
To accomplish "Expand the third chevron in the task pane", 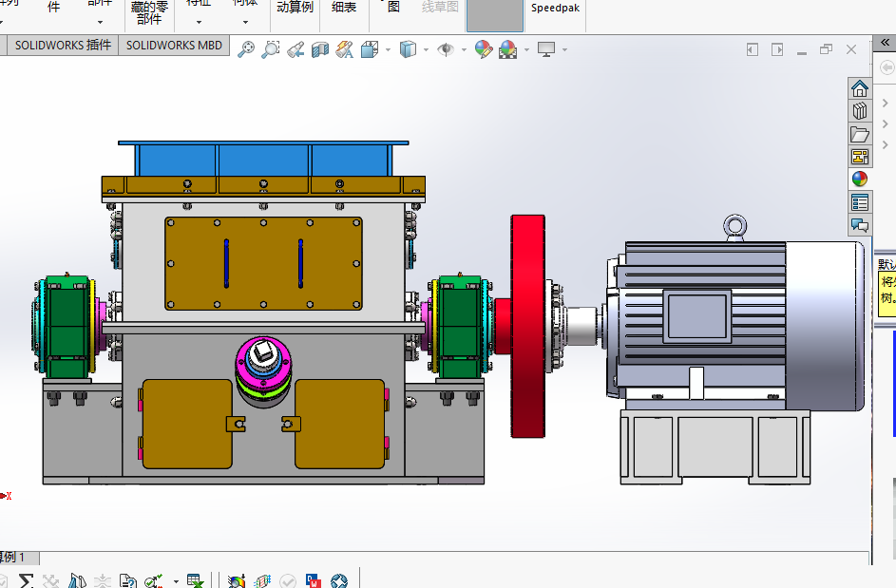I will [x=886, y=145].
